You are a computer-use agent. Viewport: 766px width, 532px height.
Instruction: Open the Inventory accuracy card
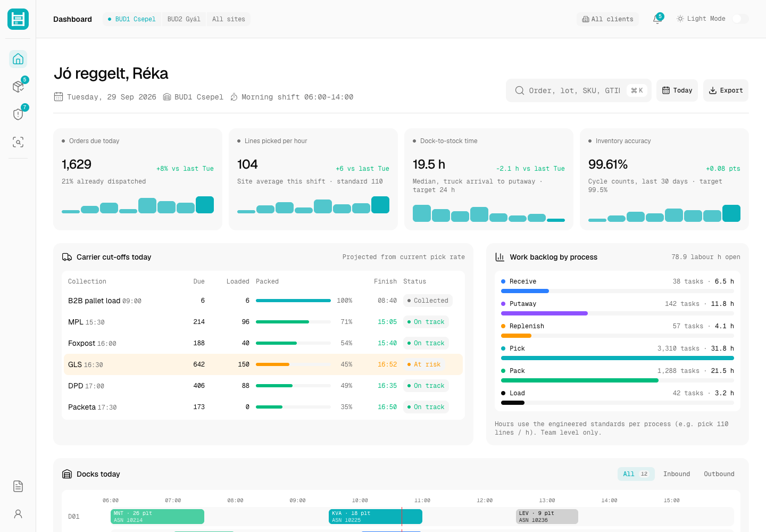point(664,179)
